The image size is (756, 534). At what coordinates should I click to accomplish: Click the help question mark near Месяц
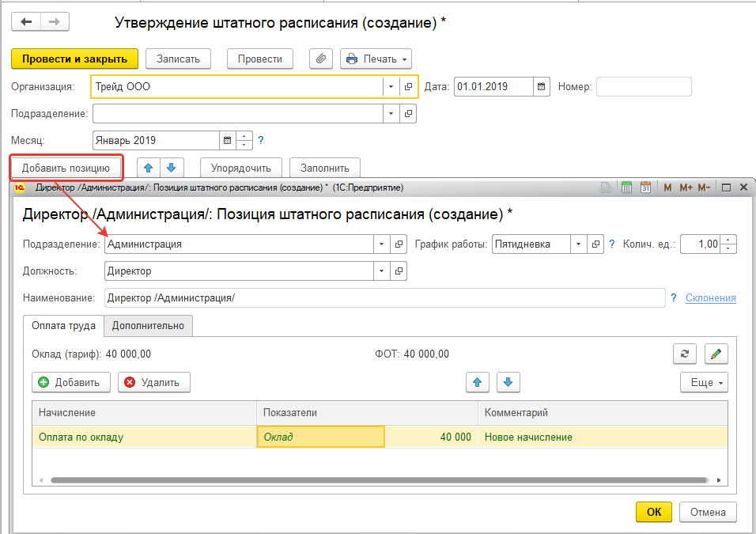(x=261, y=141)
